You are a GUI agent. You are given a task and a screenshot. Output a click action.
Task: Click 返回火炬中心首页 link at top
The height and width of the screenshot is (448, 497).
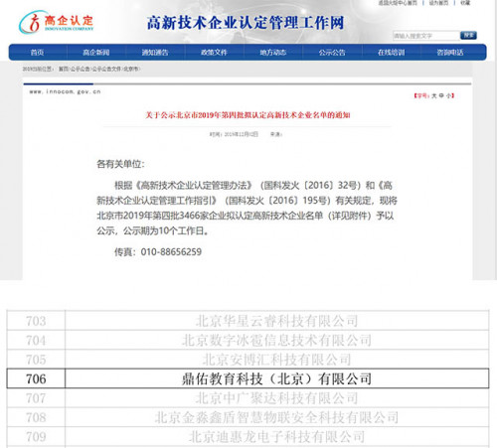pos(398,3)
